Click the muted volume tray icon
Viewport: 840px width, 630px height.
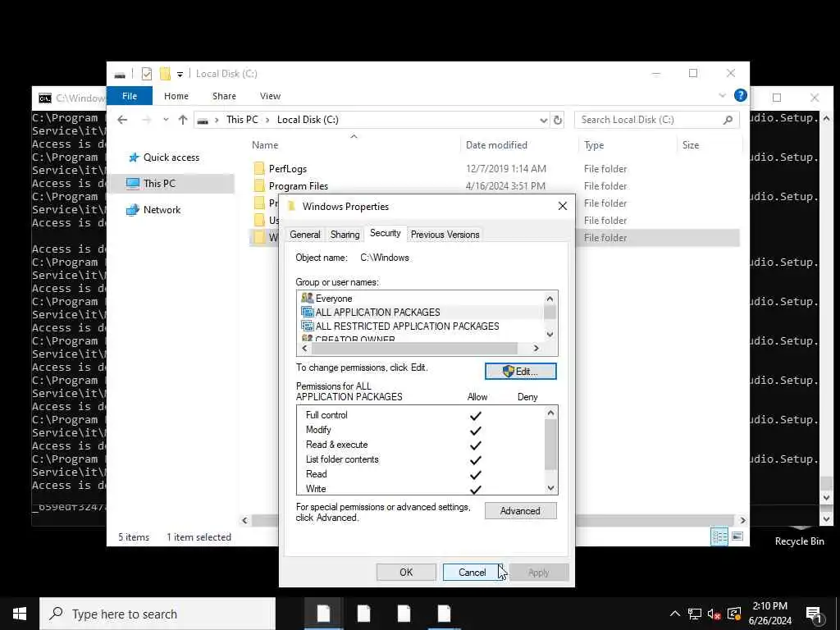pos(714,614)
